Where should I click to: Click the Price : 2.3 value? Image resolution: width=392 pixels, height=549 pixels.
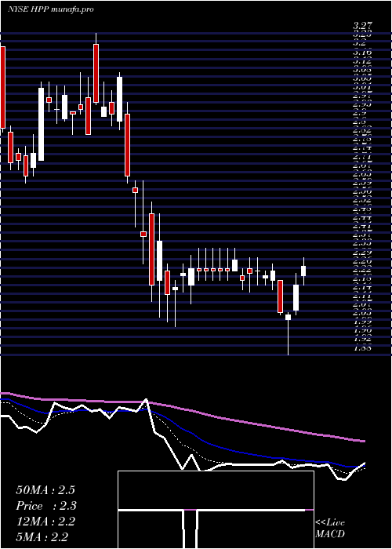point(46,506)
